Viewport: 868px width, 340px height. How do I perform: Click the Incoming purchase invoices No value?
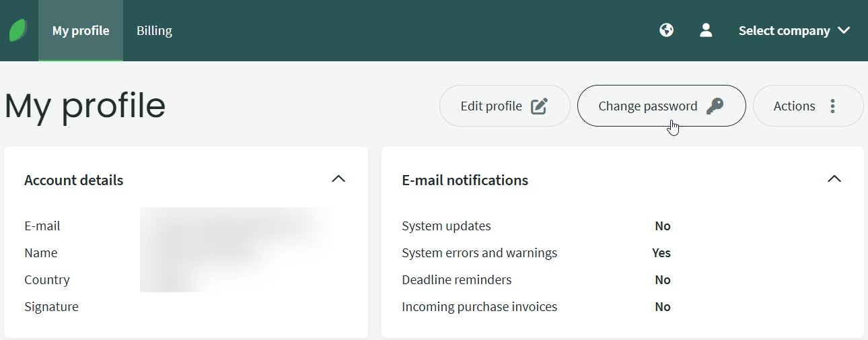pos(663,307)
